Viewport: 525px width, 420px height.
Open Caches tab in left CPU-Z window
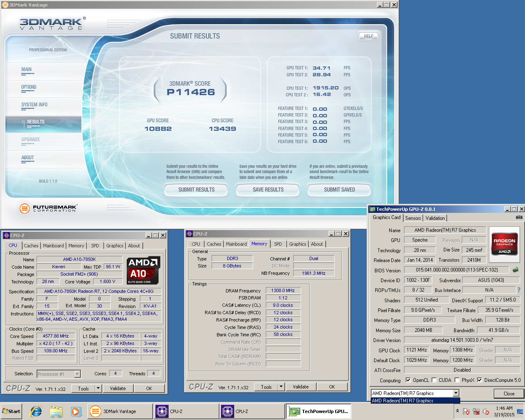point(31,246)
